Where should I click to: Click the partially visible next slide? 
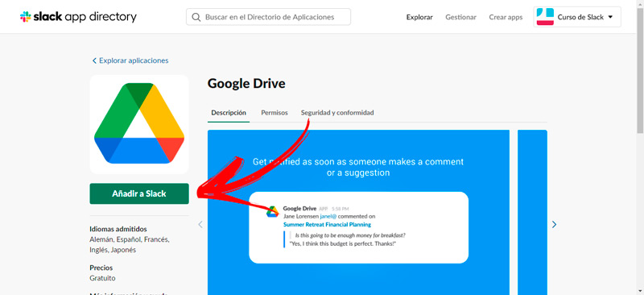click(532, 212)
